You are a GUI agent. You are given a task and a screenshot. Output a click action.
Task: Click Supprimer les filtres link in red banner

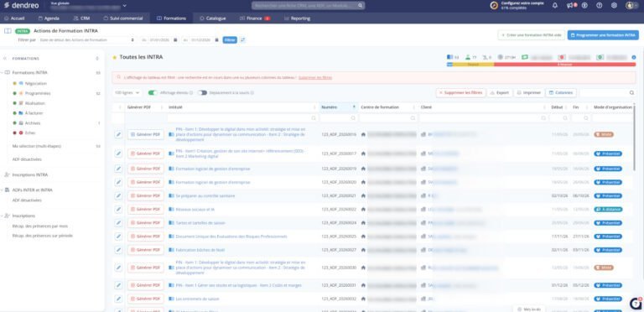pos(315,77)
